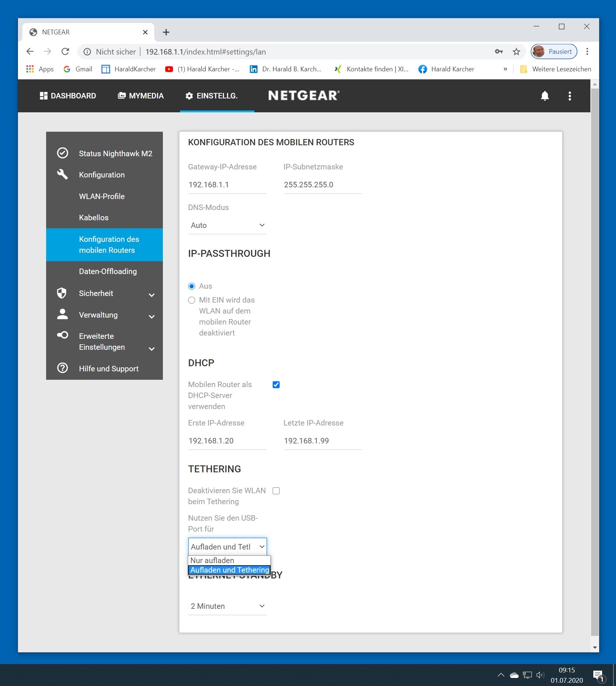Choose 'Aufladen und Tethering' option
Viewport: 616px width, 686px height.
(229, 570)
